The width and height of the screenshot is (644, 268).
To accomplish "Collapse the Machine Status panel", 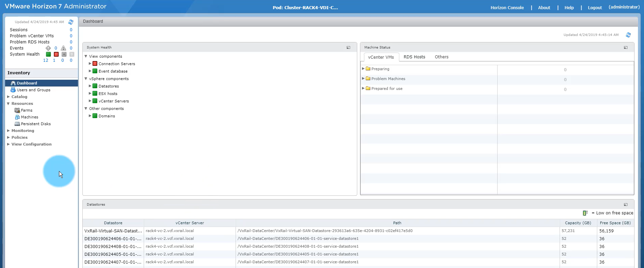I will (x=625, y=47).
